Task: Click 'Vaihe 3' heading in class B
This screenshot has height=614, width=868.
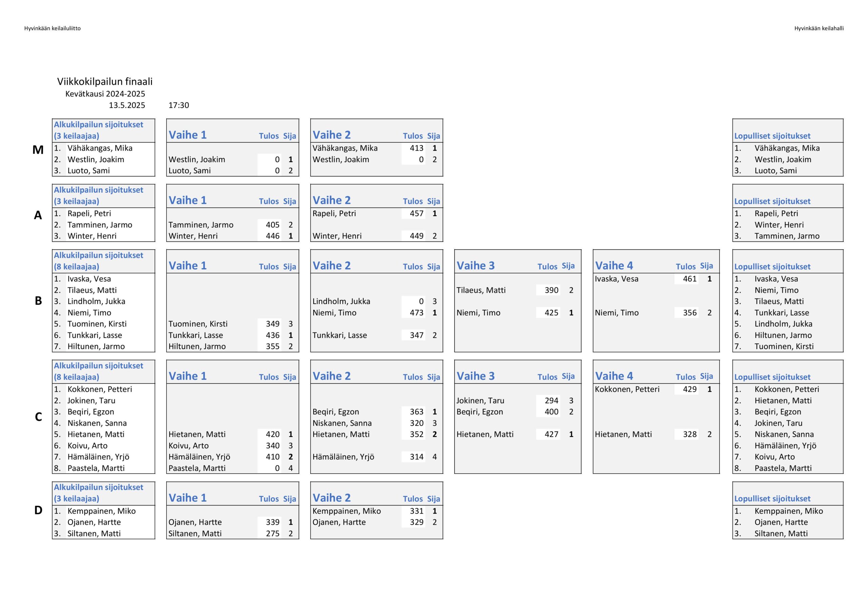Action: pos(475,266)
